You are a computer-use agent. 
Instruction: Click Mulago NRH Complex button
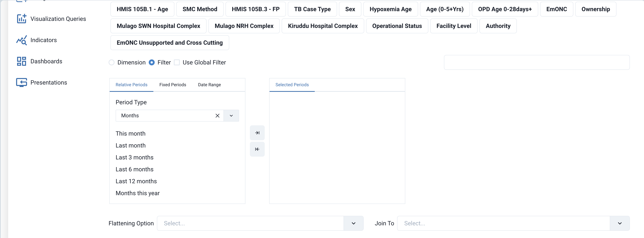244,26
